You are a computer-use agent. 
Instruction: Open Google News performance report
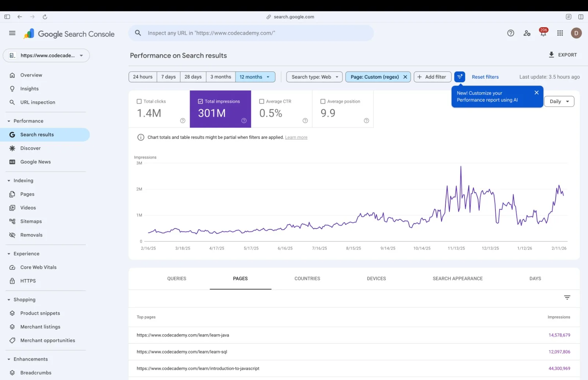[45, 162]
